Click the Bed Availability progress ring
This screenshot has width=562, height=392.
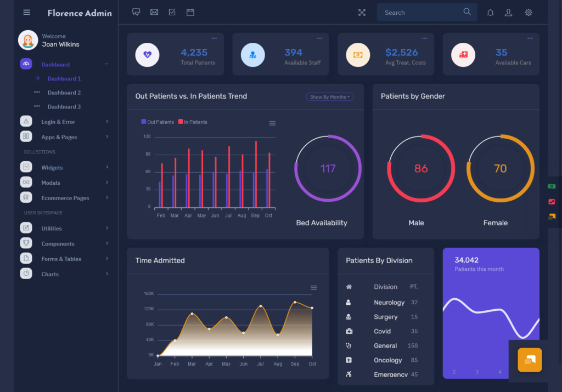[x=328, y=168]
